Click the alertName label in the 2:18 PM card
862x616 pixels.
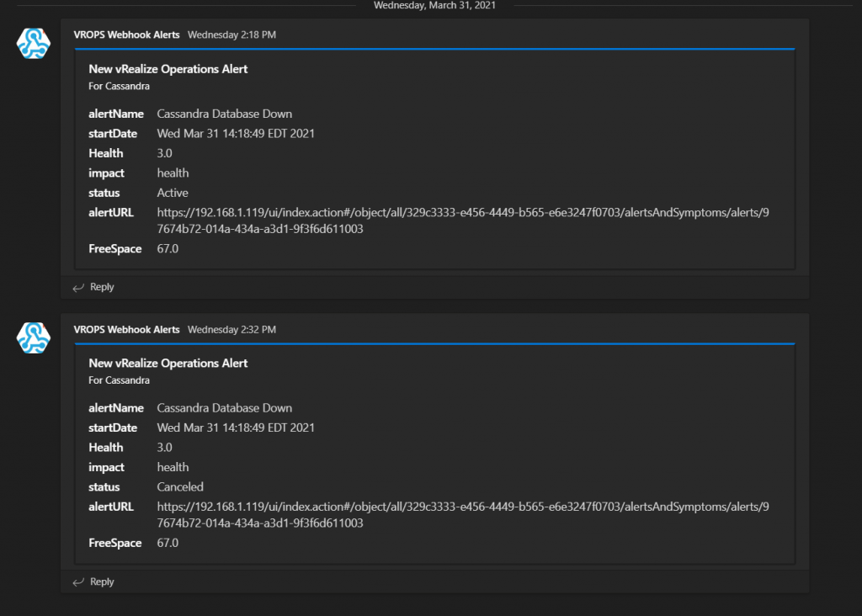click(x=116, y=114)
